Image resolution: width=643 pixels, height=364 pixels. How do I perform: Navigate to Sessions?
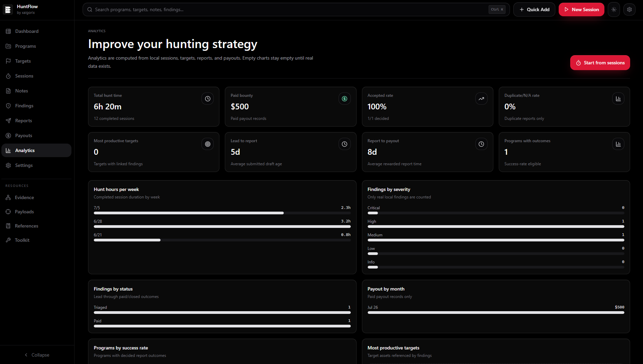(36, 76)
